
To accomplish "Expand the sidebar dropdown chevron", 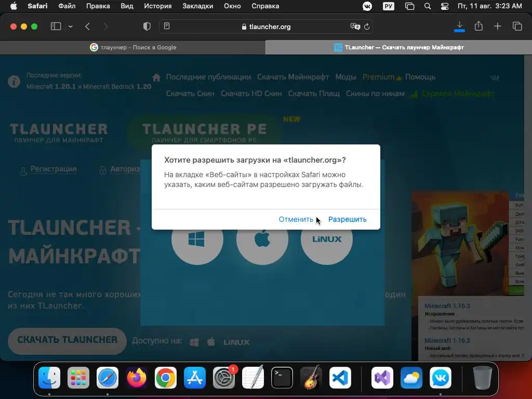I will click(x=71, y=26).
